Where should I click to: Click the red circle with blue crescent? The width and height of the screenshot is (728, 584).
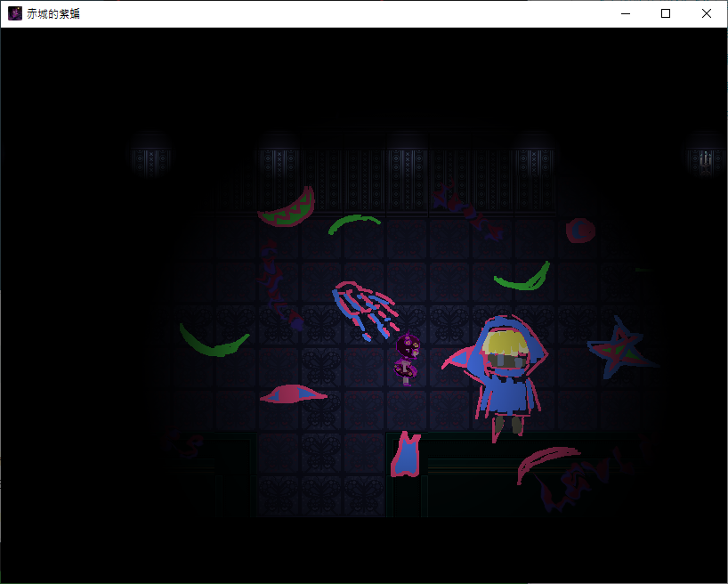point(580,231)
